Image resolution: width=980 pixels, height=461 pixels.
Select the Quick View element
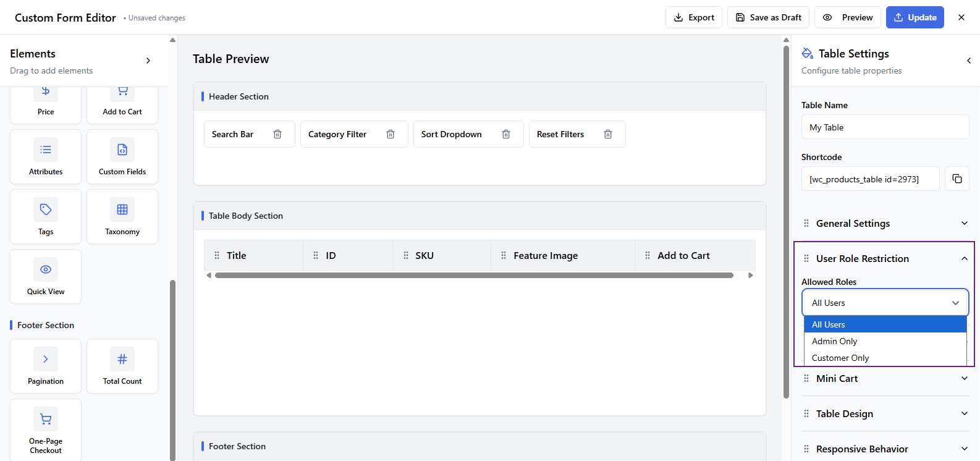(x=46, y=277)
